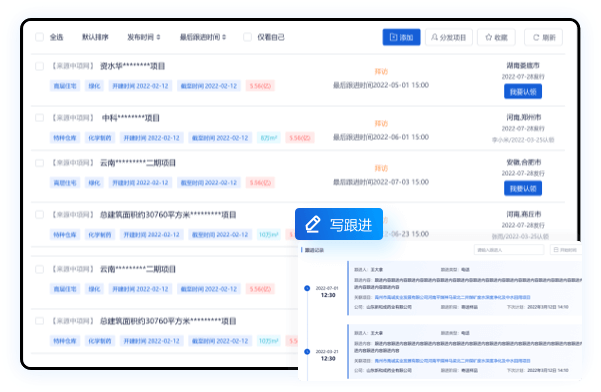This screenshot has height=392, width=601.
Task: Open 分发项目 distribute project button
Action: [448, 37]
